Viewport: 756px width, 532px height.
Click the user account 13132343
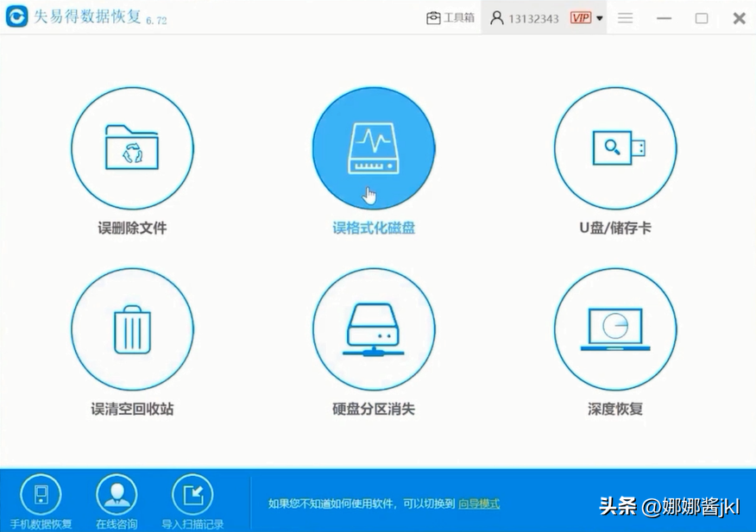(x=525, y=18)
